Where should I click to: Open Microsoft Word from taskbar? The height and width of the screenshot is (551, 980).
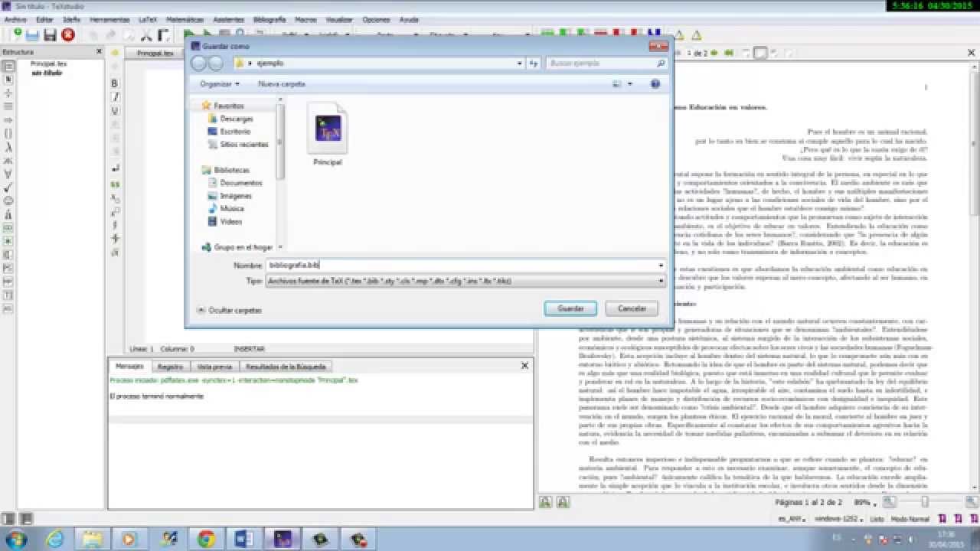(x=243, y=539)
